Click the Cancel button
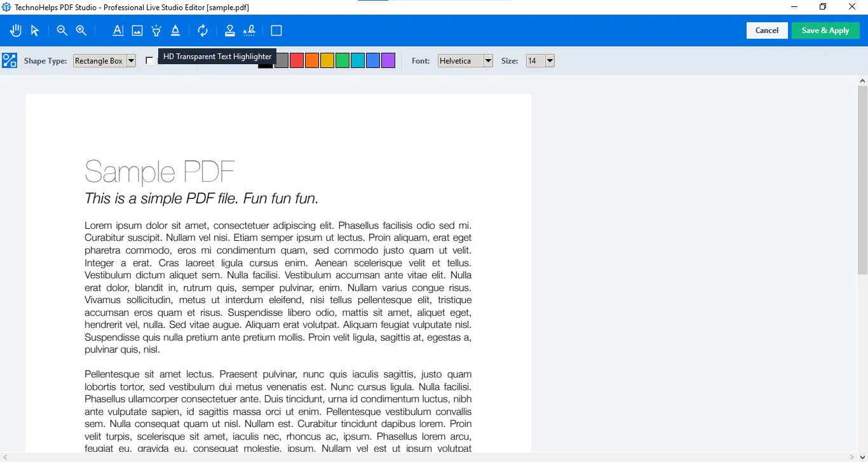 767,31
